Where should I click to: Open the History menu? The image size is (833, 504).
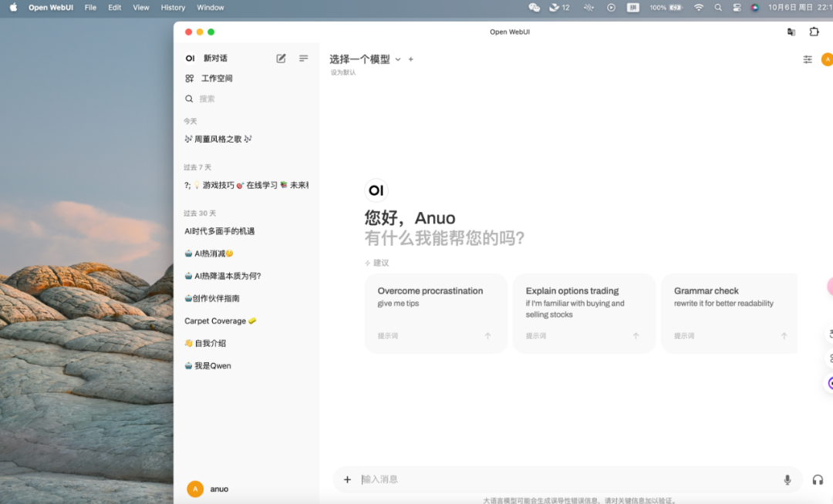coord(174,8)
